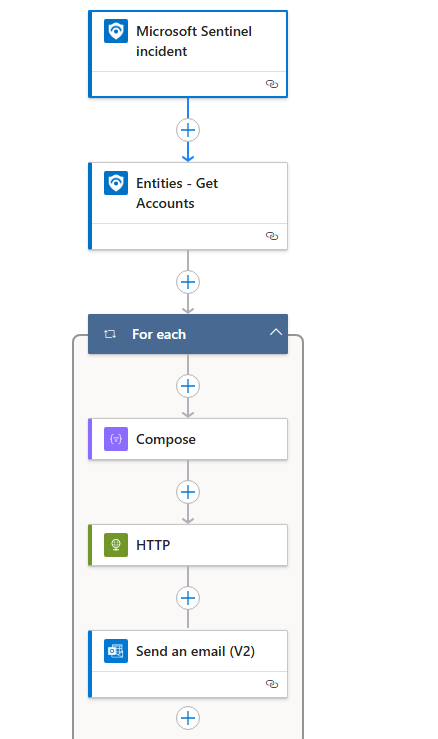This screenshot has height=739, width=438.
Task: Insert step between Compose and HTTP
Action: click(x=188, y=492)
